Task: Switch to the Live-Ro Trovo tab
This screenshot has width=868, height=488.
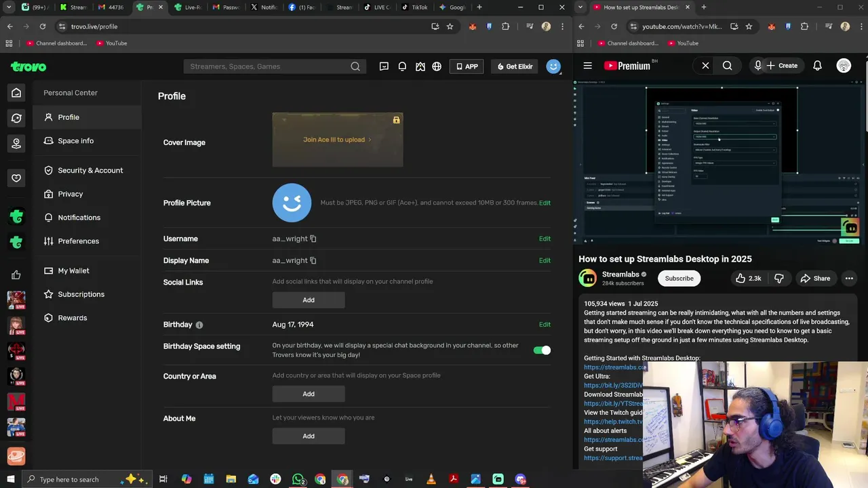Action: click(x=188, y=7)
